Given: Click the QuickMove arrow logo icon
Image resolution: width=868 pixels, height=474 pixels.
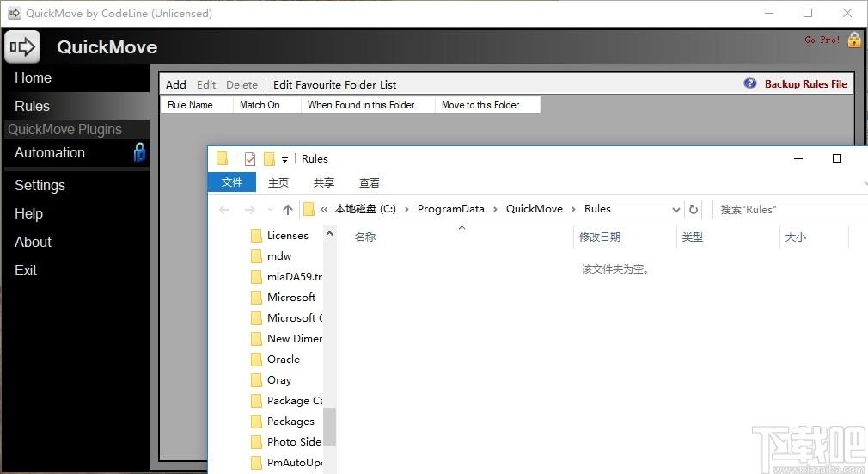Looking at the screenshot, I should click(22, 47).
